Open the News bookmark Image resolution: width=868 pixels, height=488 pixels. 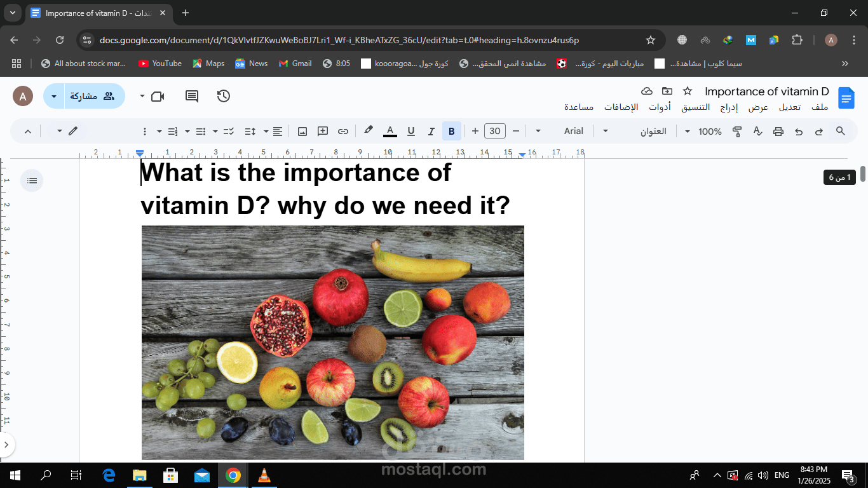tap(252, 64)
